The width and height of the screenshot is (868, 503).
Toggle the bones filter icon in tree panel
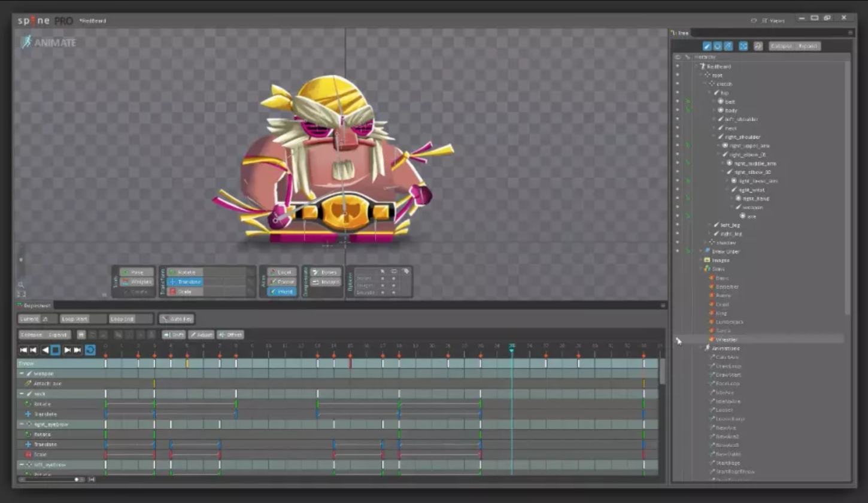point(706,46)
